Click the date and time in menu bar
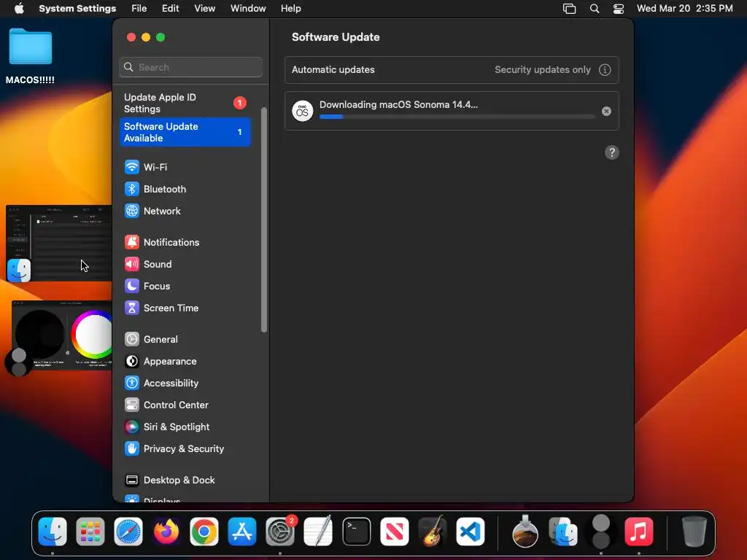747x560 pixels. (684, 9)
